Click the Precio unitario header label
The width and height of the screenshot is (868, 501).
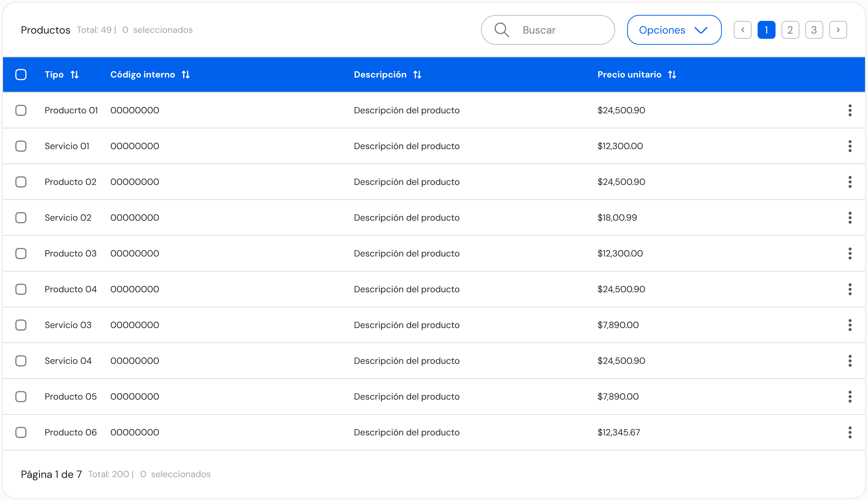[x=629, y=75]
